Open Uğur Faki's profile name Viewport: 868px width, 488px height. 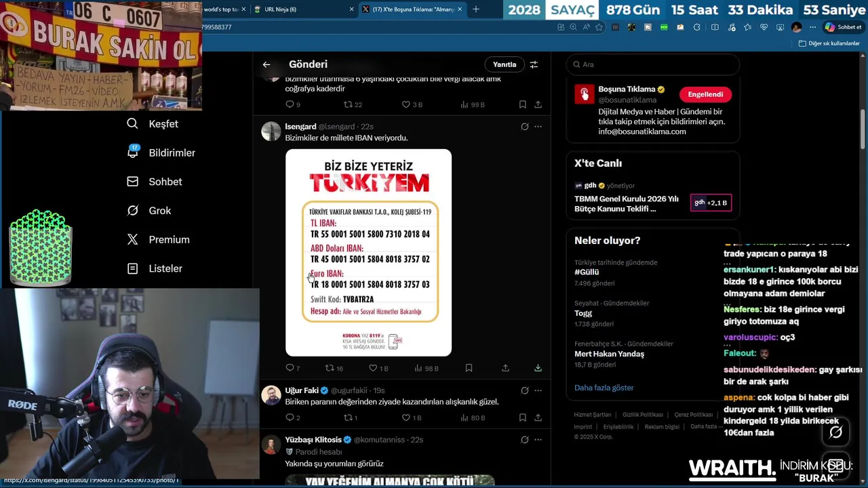coord(302,390)
